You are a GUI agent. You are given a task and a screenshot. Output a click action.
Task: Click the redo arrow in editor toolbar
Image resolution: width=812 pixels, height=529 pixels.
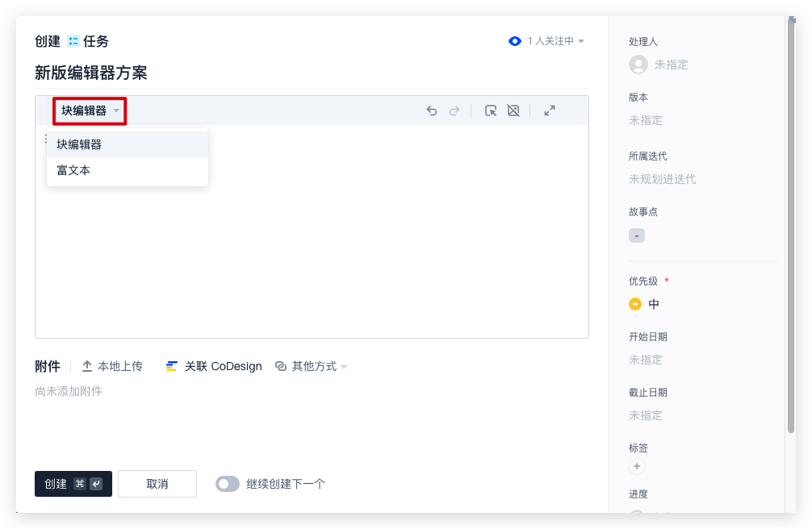coord(454,110)
